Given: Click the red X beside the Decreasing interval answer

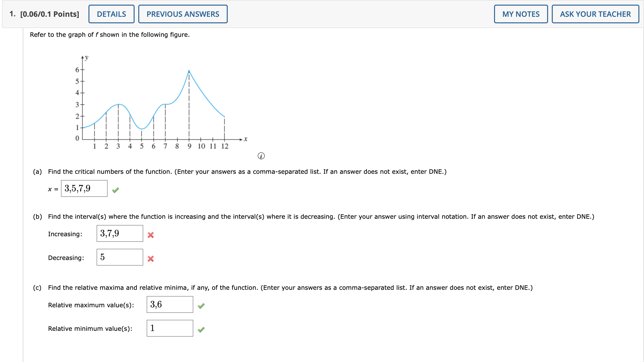Looking at the screenshot, I should point(151,259).
